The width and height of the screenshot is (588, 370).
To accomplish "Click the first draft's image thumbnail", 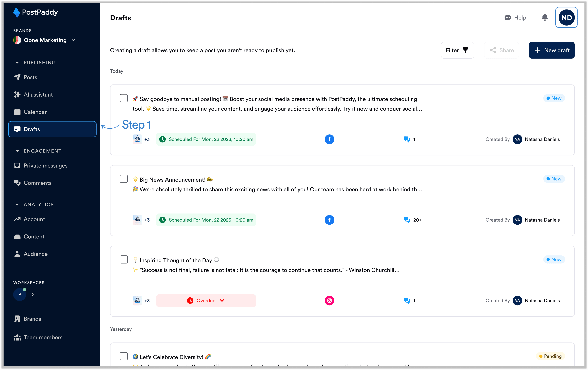I will click(x=137, y=139).
